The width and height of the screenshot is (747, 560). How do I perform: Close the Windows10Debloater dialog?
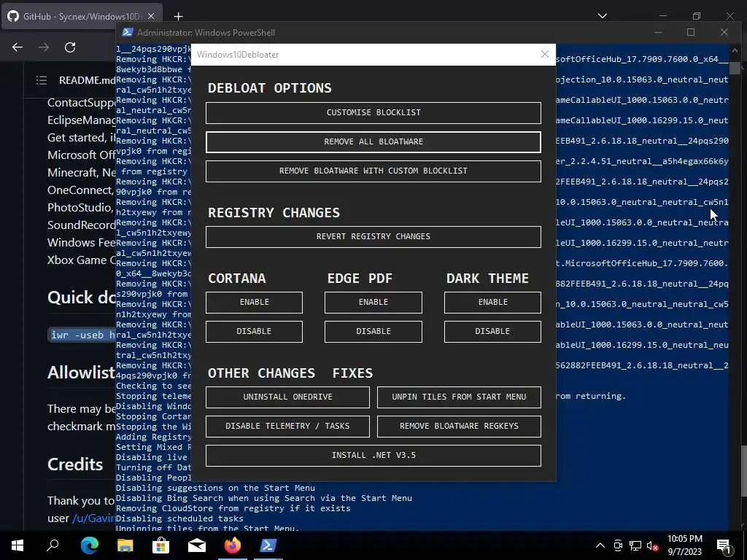(x=544, y=54)
